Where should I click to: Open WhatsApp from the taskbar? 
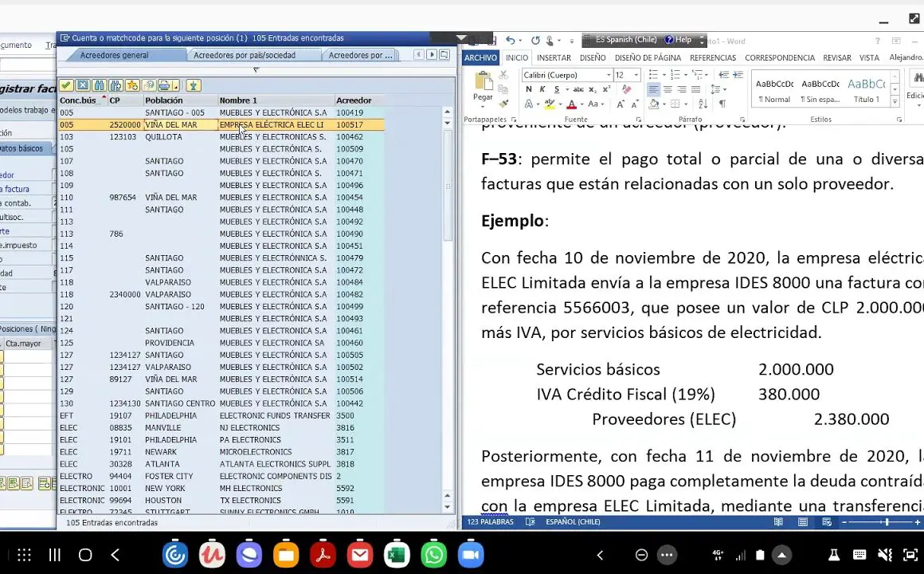click(433, 555)
